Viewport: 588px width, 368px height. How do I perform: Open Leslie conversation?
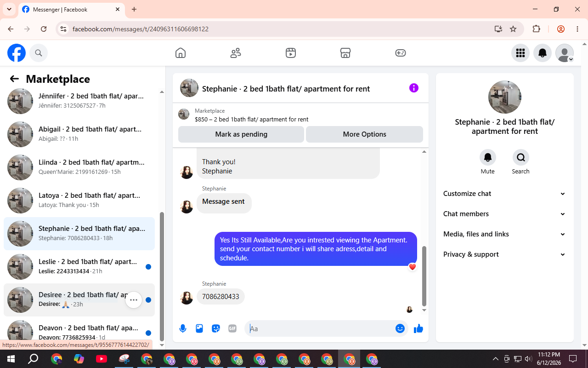(79, 267)
